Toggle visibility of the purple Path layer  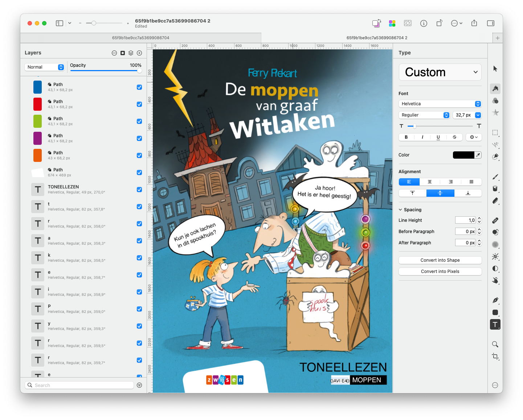click(x=139, y=138)
